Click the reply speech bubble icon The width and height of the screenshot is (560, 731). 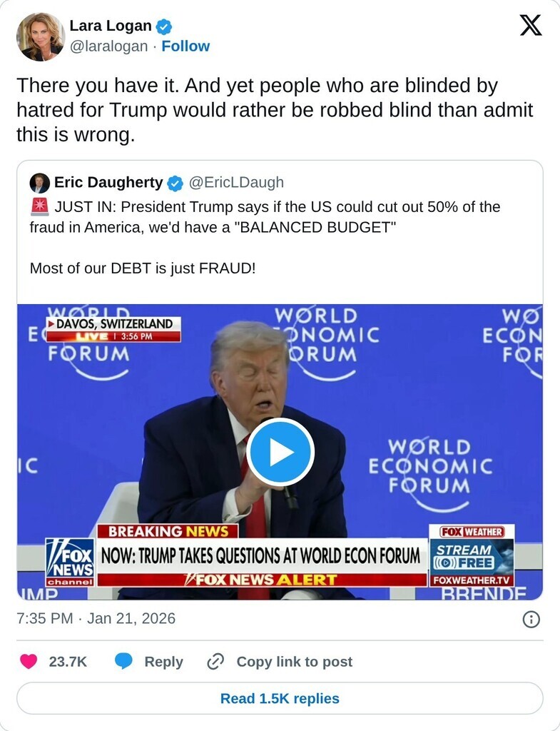pos(123,662)
